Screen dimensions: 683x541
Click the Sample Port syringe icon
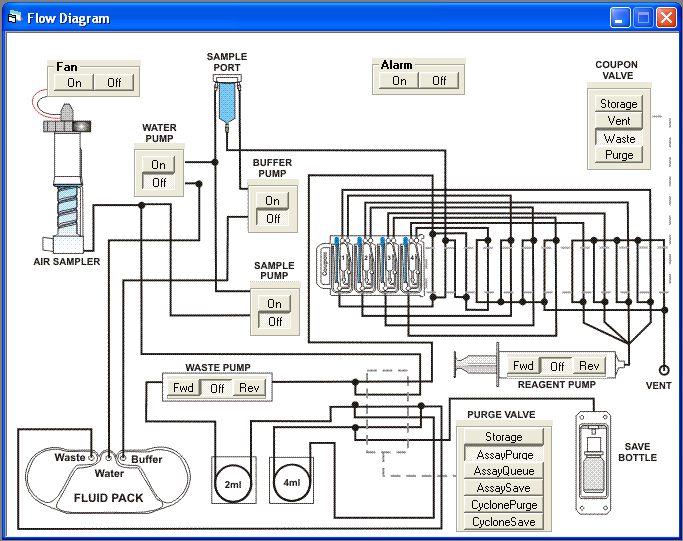tap(227, 103)
